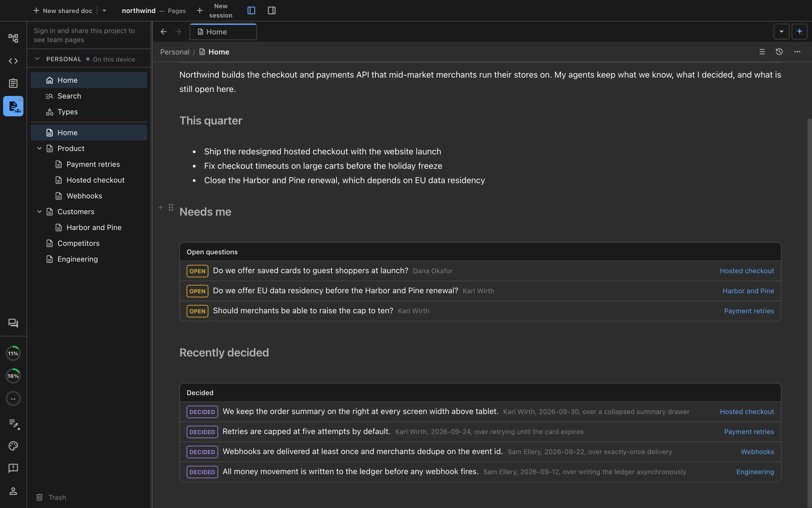Open the account profile icon
812x508 pixels.
(13, 491)
